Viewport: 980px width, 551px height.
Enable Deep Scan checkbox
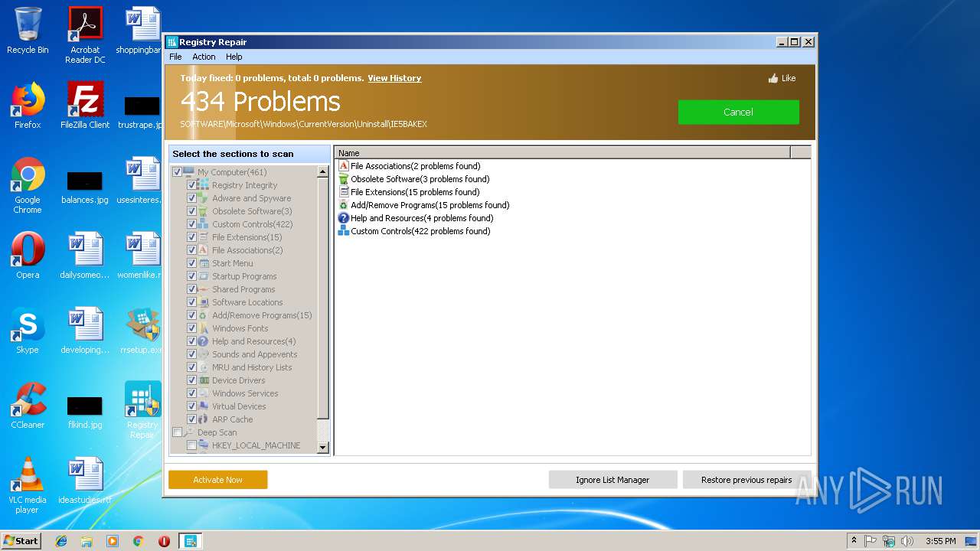click(178, 432)
